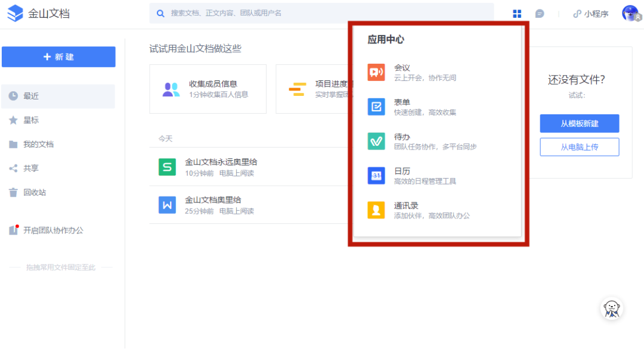Screen dimensions: 644x352
Task: Click the 应用中心 panel title
Action: (386, 39)
